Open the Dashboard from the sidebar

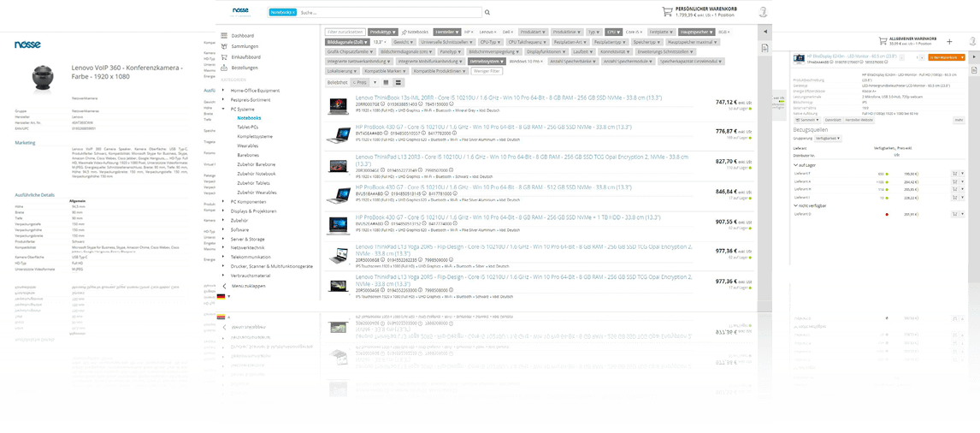point(242,36)
